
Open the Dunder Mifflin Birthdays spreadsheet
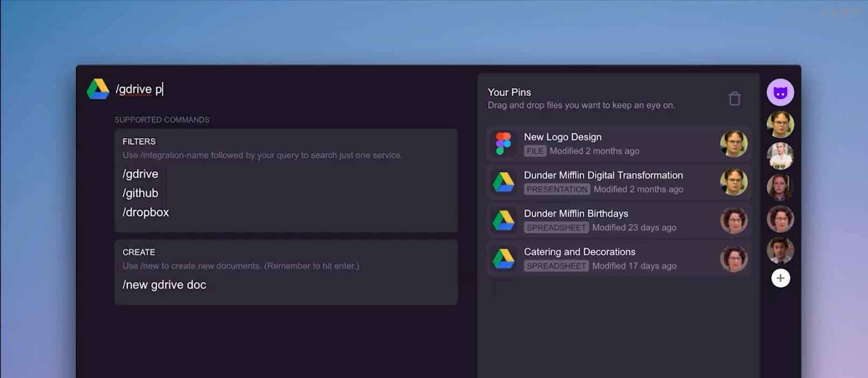tap(575, 214)
